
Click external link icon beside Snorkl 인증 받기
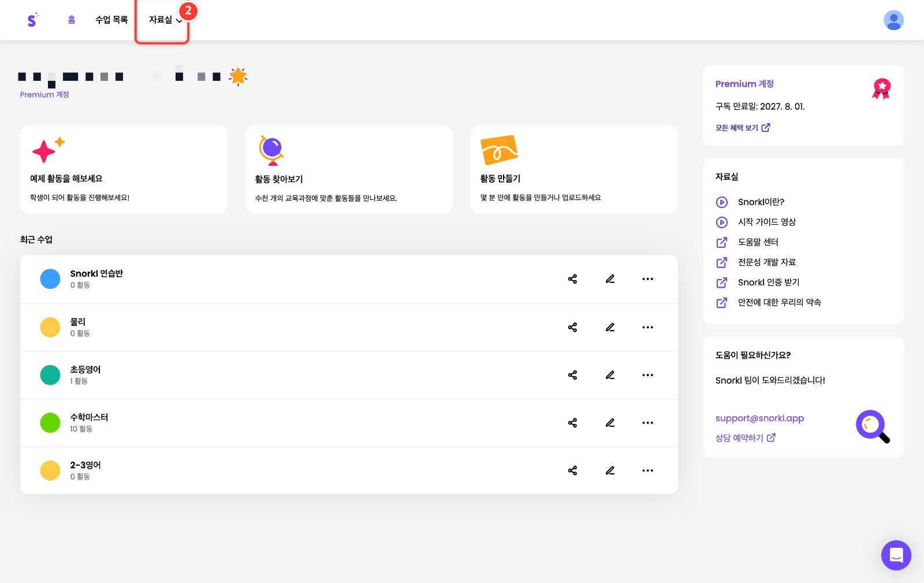pos(722,283)
